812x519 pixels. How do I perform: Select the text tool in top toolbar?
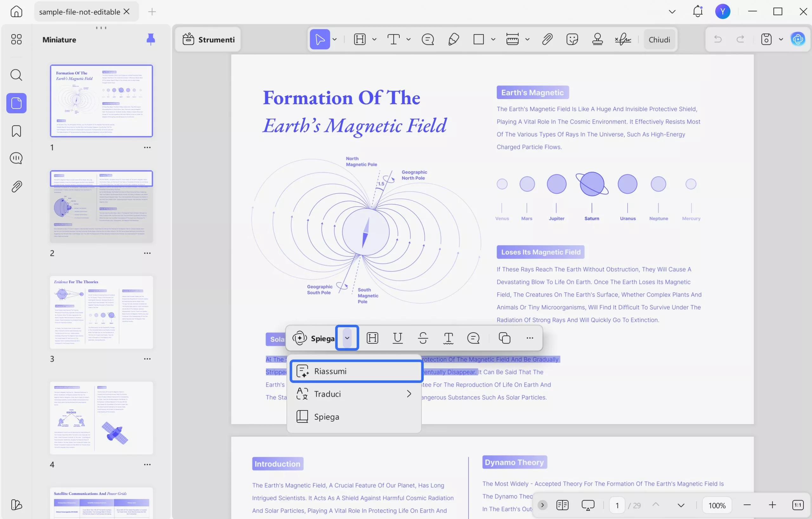(394, 39)
